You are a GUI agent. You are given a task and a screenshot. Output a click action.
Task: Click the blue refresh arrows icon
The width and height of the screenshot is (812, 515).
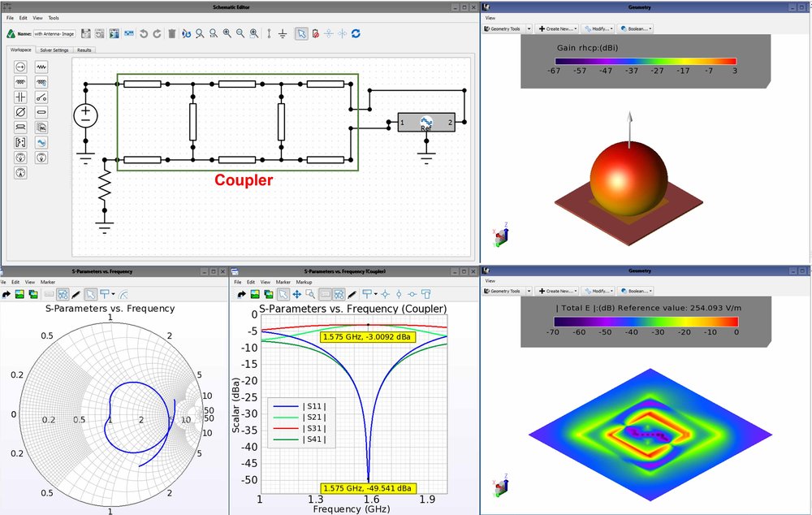pyautogui.click(x=356, y=33)
